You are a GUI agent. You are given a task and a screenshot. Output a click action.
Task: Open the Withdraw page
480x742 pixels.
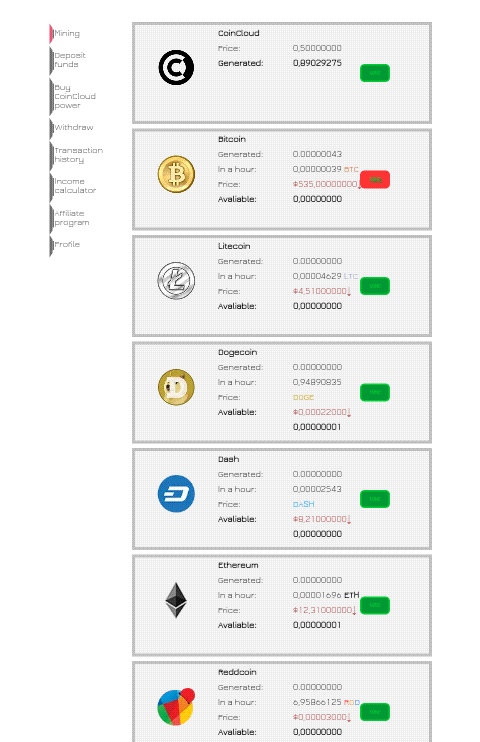pos(73,127)
